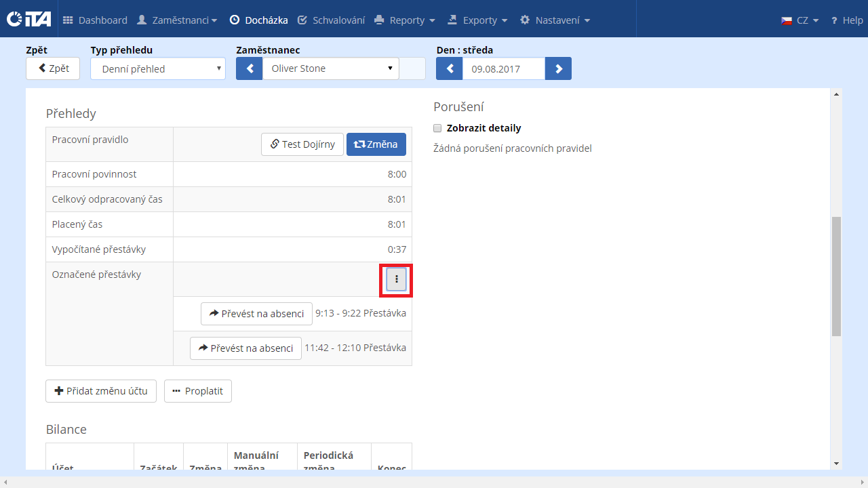Go to previous day with left arrow
Viewport: 868px width, 488px height.
point(449,68)
